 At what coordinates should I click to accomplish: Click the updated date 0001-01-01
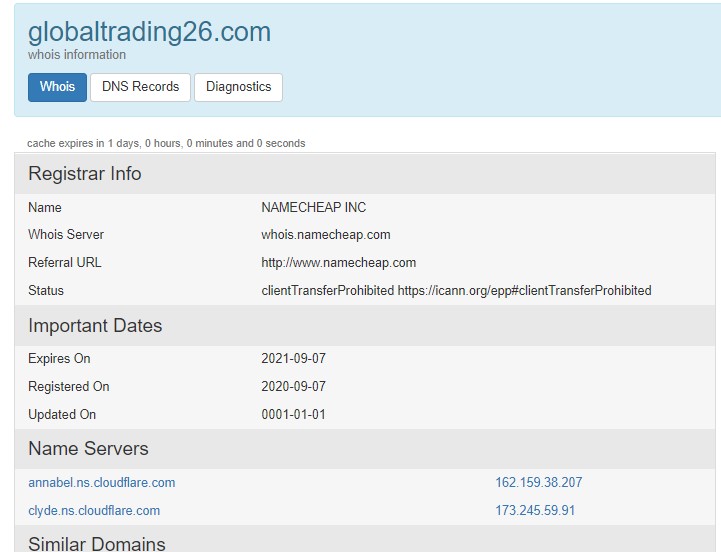coord(293,414)
